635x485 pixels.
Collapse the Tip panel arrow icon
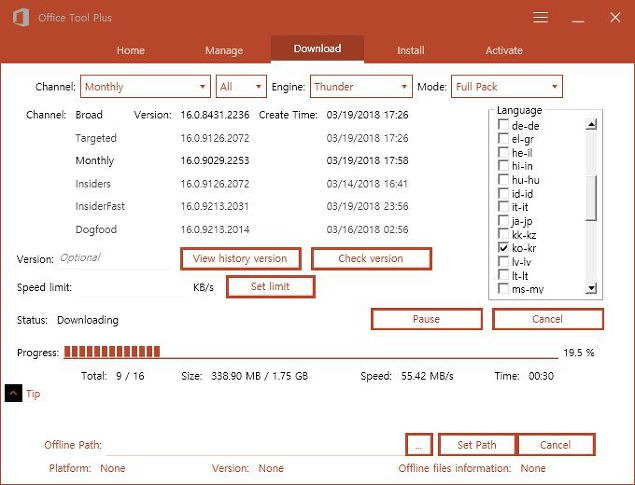(13, 393)
